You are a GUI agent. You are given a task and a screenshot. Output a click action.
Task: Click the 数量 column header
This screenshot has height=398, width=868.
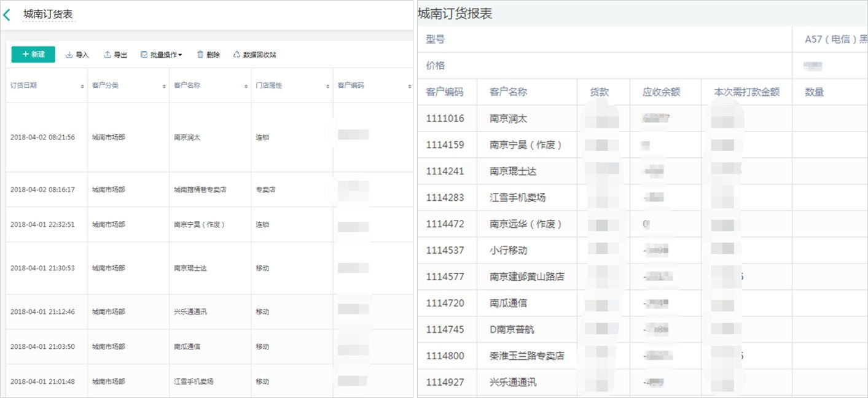click(x=815, y=92)
